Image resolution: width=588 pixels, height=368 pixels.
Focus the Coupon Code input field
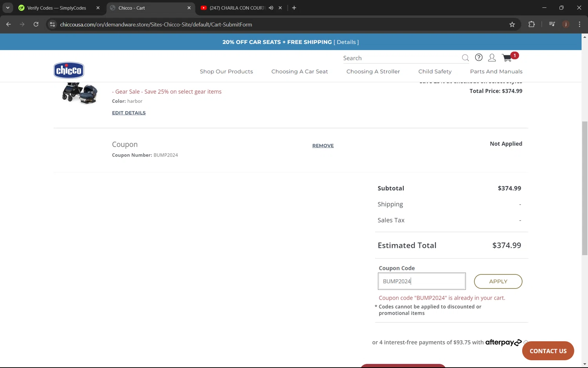pos(421,281)
